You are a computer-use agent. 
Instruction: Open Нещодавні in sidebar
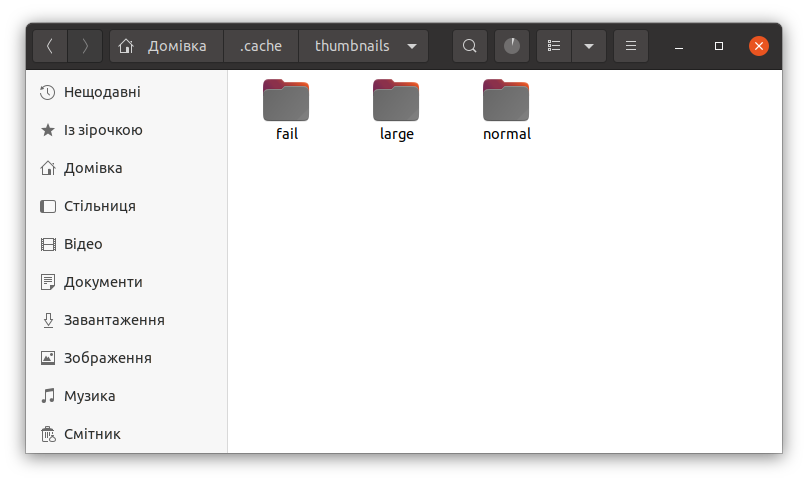102,92
